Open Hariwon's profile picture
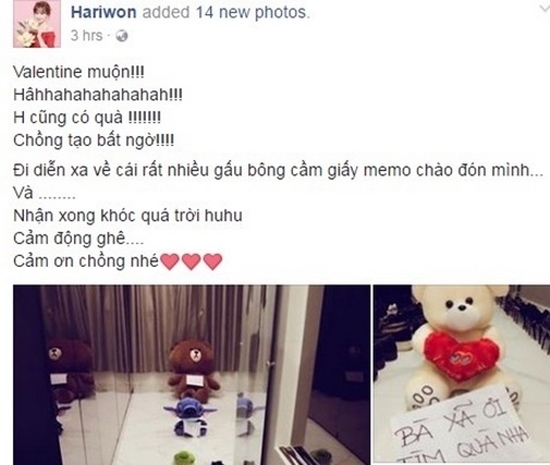Image resolution: width=550 pixels, height=465 pixels. pos(37,23)
